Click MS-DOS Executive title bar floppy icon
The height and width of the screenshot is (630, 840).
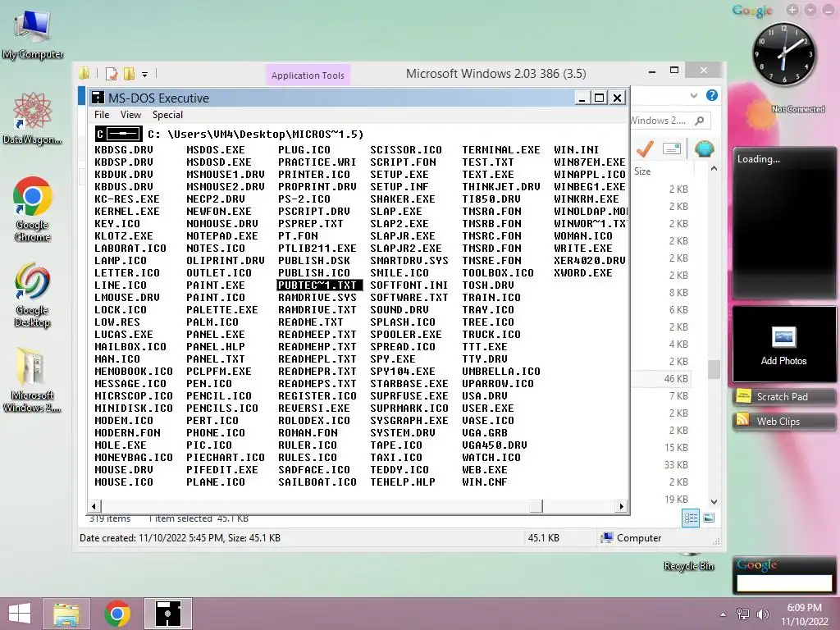(x=98, y=98)
